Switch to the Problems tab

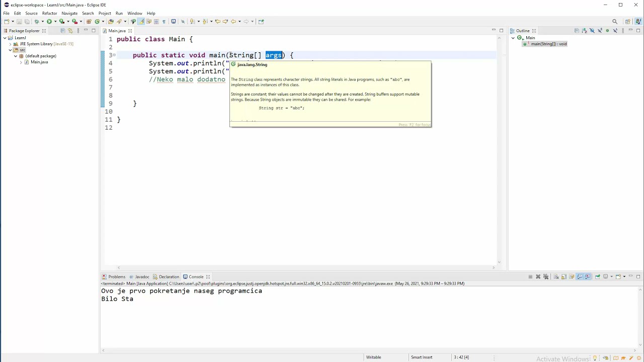114,277
